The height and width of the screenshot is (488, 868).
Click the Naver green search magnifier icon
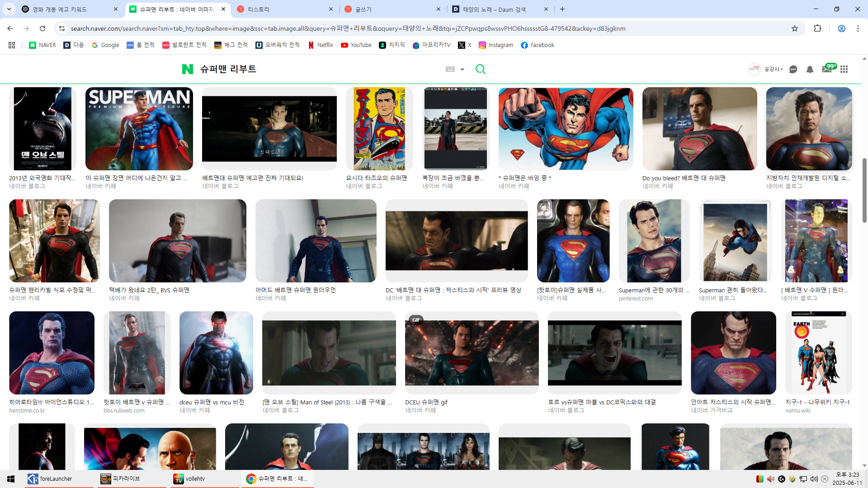click(x=480, y=69)
